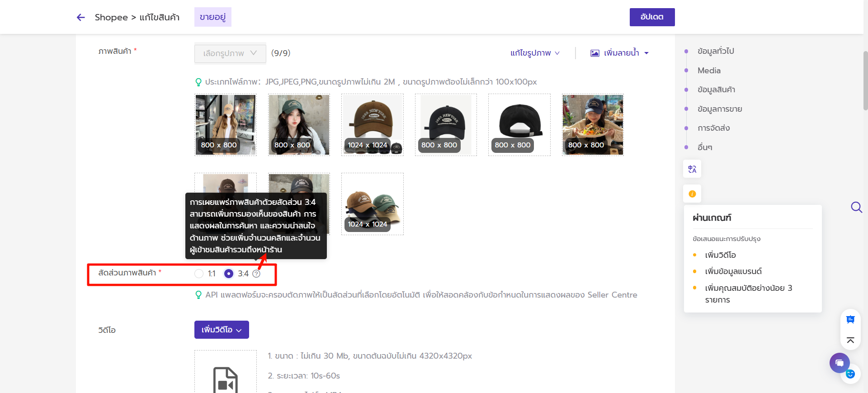Open the เพิ่มวิดีโอ dropdown button
868x393 pixels.
[x=222, y=330]
